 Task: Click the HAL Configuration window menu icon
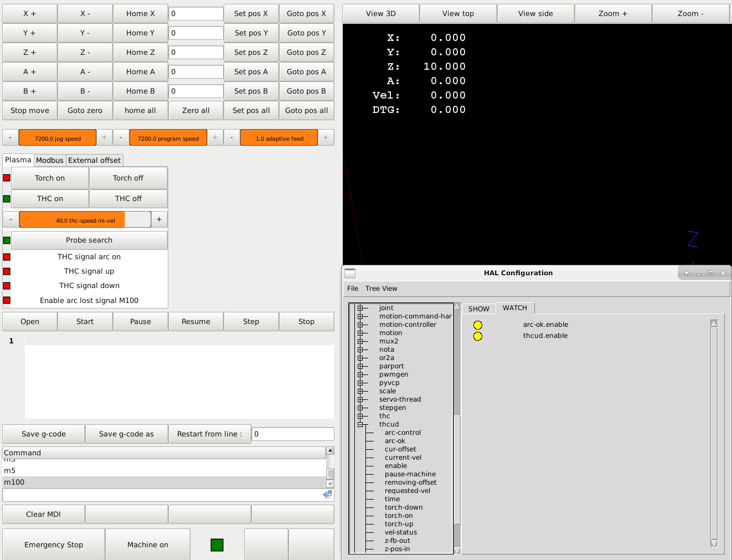coord(350,273)
